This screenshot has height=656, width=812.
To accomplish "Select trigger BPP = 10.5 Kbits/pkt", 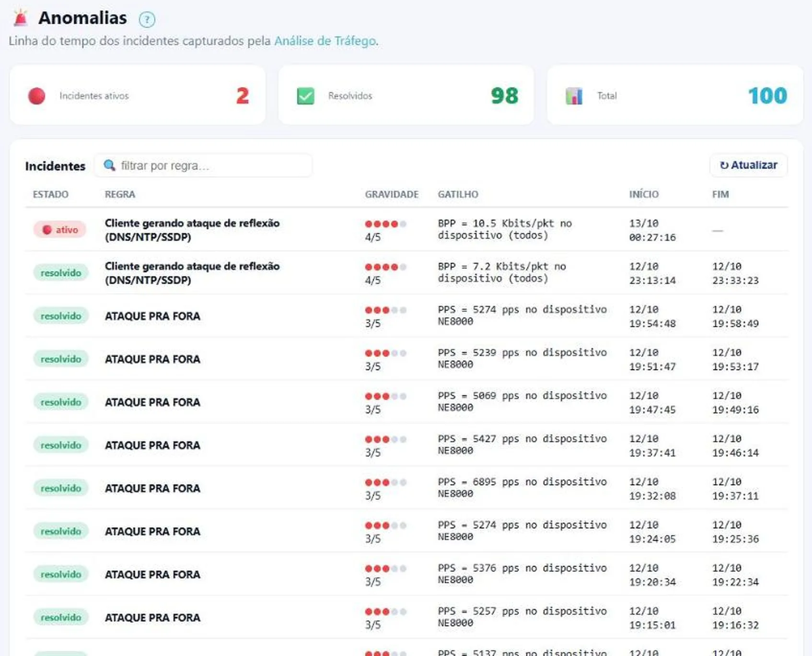I will [x=505, y=229].
